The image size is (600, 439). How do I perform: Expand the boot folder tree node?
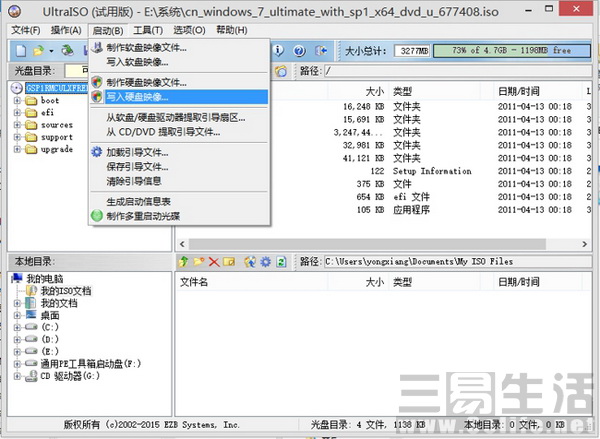(17, 100)
